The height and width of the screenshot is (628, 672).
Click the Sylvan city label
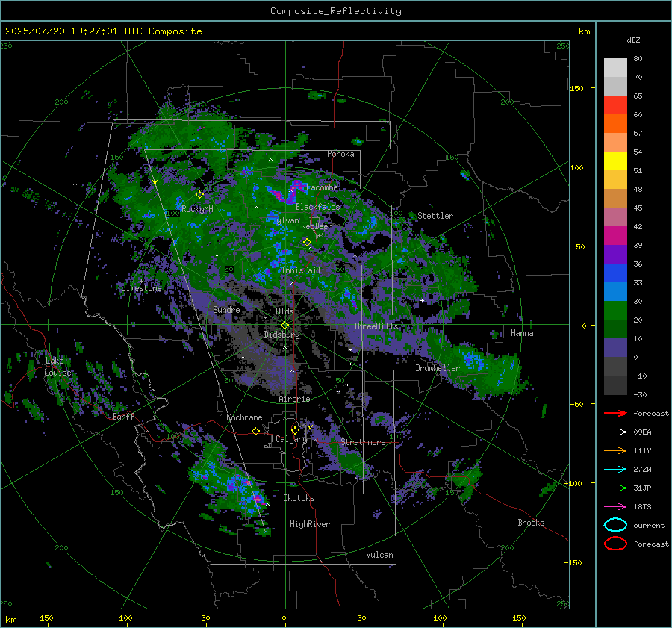pyautogui.click(x=286, y=220)
